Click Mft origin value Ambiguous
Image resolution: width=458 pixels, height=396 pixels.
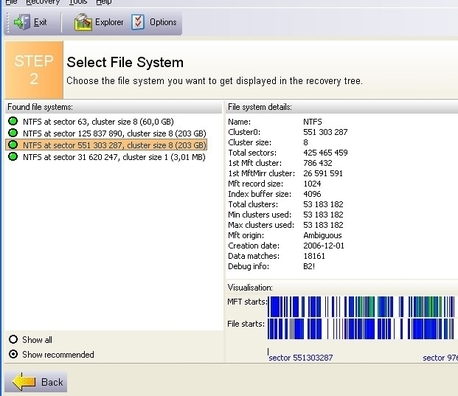click(x=323, y=235)
